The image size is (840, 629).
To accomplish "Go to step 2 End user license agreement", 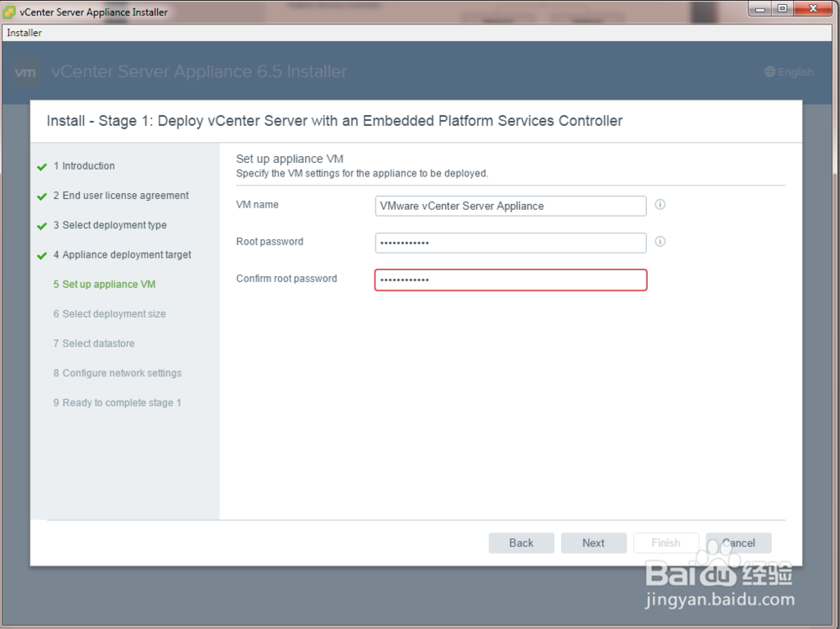I will [121, 196].
